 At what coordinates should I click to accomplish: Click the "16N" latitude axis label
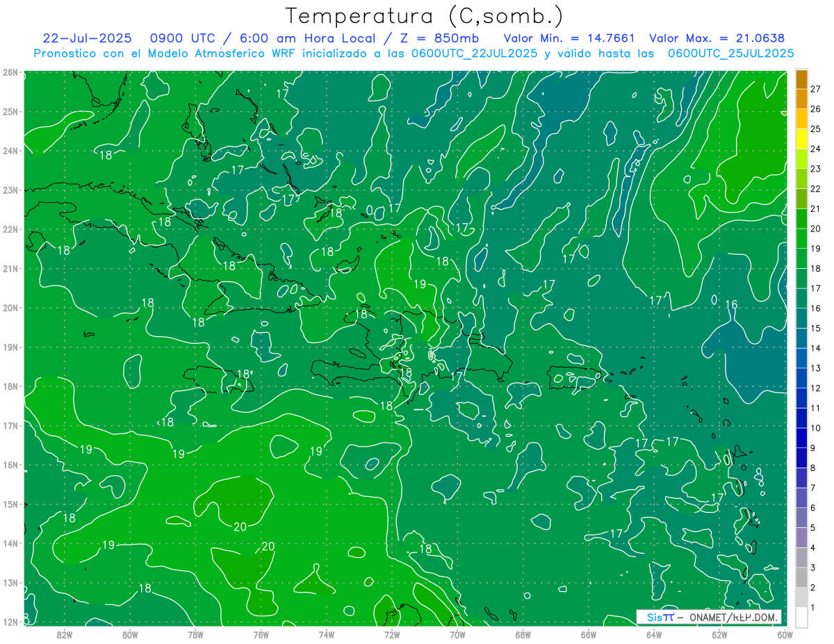(x=10, y=465)
